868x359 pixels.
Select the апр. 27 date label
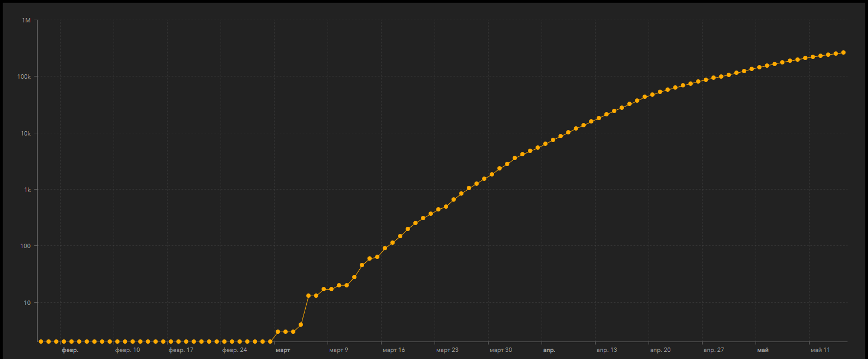coord(714,350)
